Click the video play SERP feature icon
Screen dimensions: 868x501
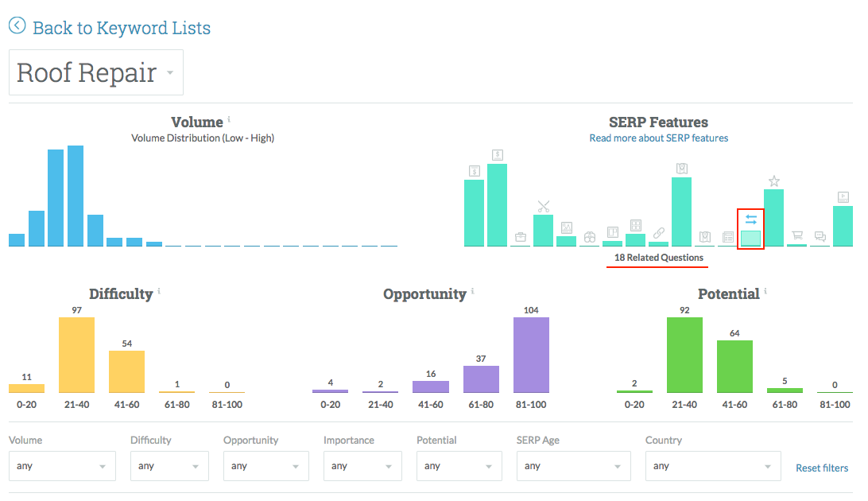pos(843,197)
